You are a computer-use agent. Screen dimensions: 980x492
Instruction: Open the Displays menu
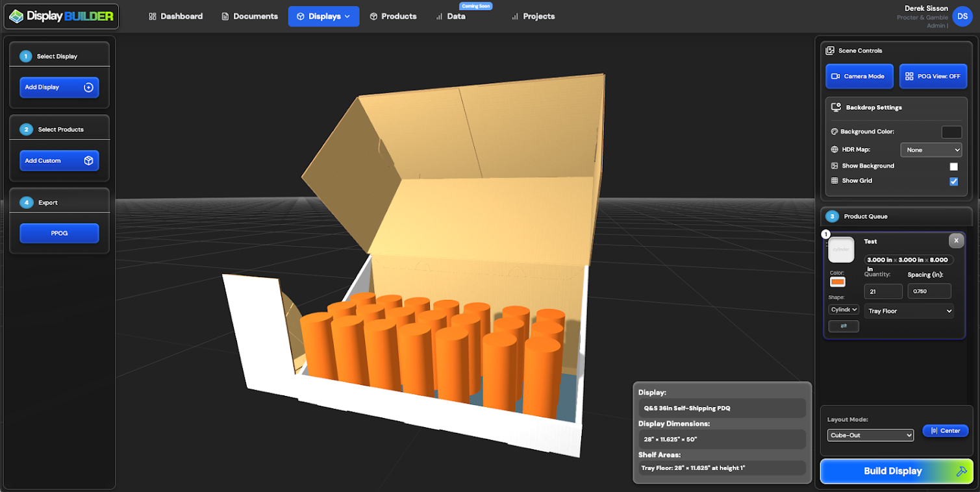click(x=323, y=16)
